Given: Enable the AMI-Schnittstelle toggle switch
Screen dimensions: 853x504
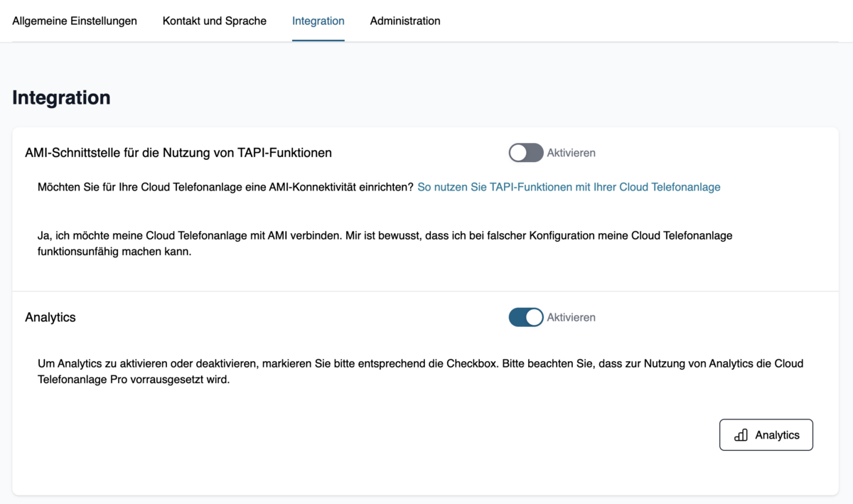Looking at the screenshot, I should pyautogui.click(x=526, y=153).
